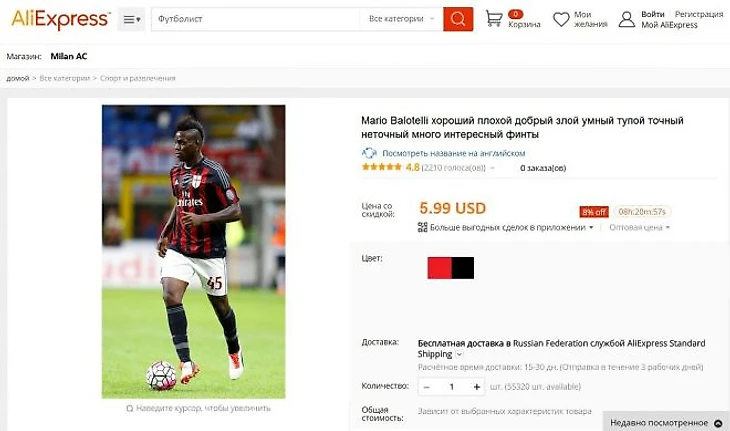Image resolution: width=730 pixels, height=431 pixels.
Task: Expand the rating votes dropdown arrow
Action: [x=492, y=168]
